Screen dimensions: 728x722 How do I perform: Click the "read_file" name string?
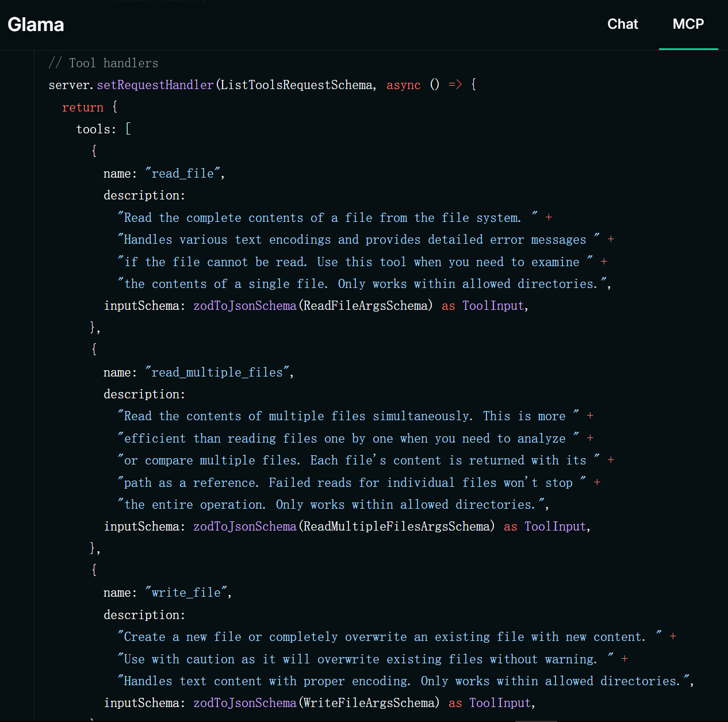[183, 174]
